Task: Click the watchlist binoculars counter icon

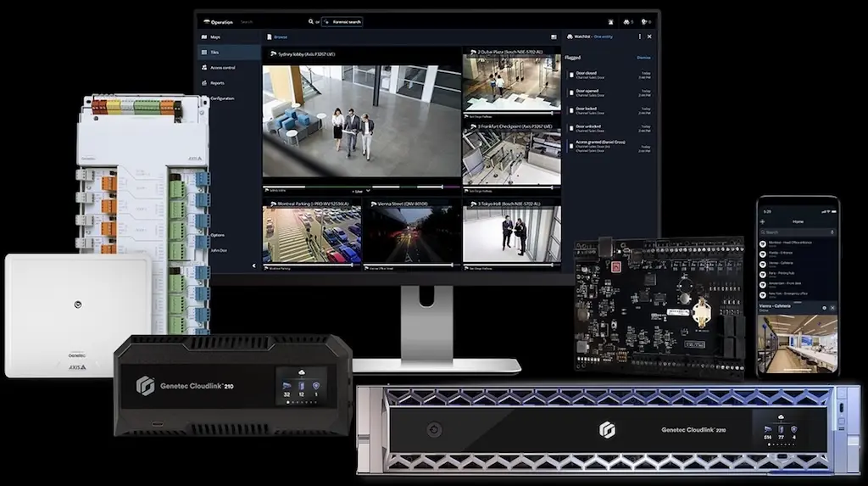Action: tap(628, 22)
